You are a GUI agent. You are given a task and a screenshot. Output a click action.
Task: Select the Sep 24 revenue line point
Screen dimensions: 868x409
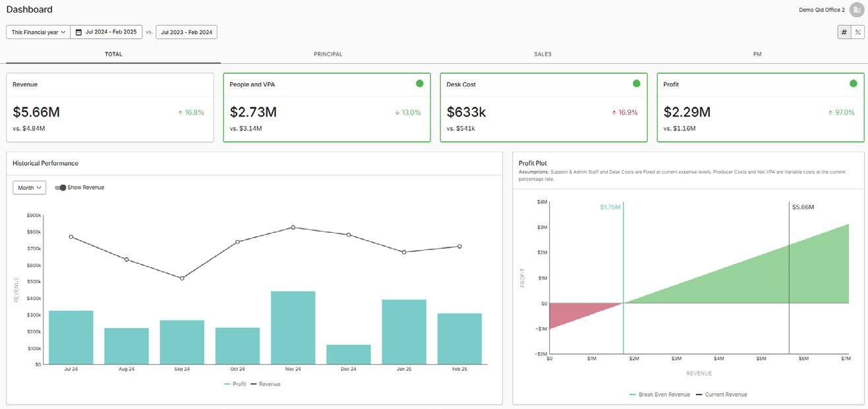click(182, 278)
